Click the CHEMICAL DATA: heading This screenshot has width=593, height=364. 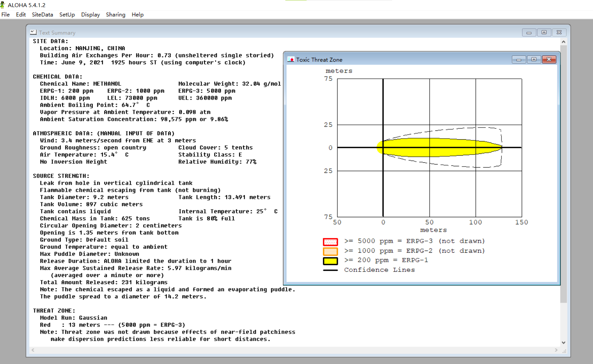[x=57, y=77]
